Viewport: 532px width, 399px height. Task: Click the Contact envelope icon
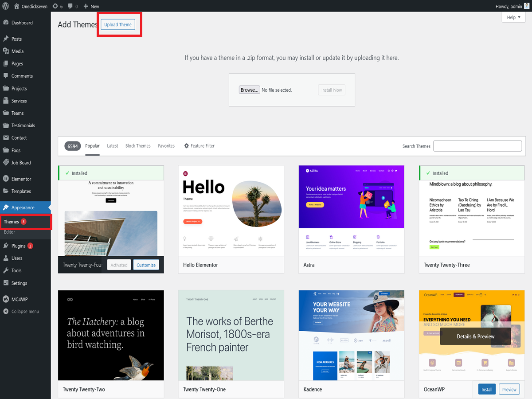(x=6, y=138)
